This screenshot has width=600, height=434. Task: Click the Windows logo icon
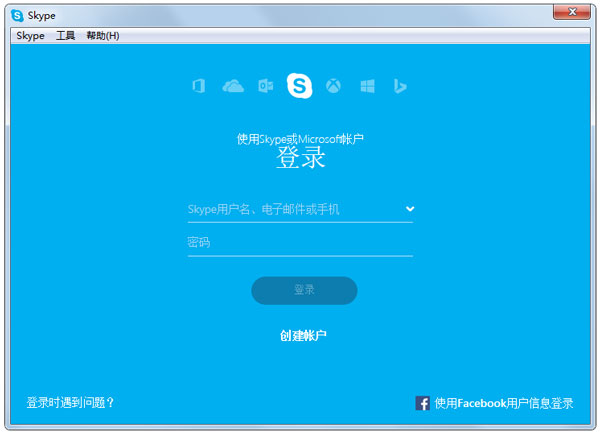(367, 86)
